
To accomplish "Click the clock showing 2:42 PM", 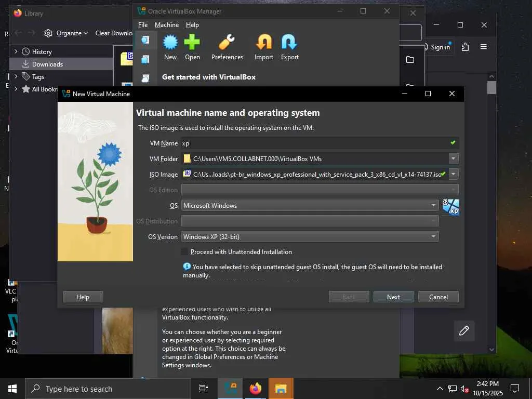I will pyautogui.click(x=487, y=384).
